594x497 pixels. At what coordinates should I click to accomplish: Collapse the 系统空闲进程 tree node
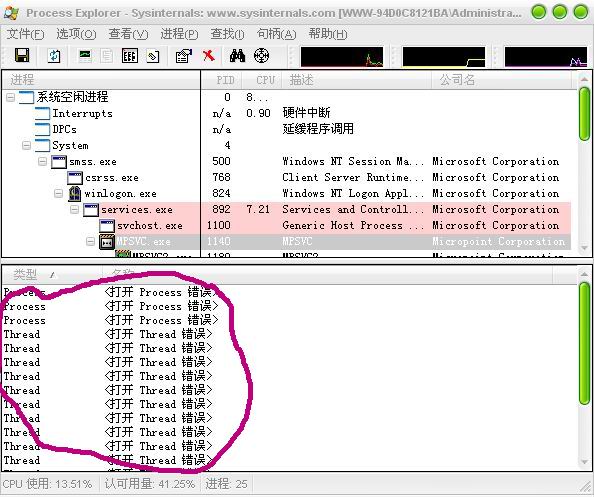[11, 98]
